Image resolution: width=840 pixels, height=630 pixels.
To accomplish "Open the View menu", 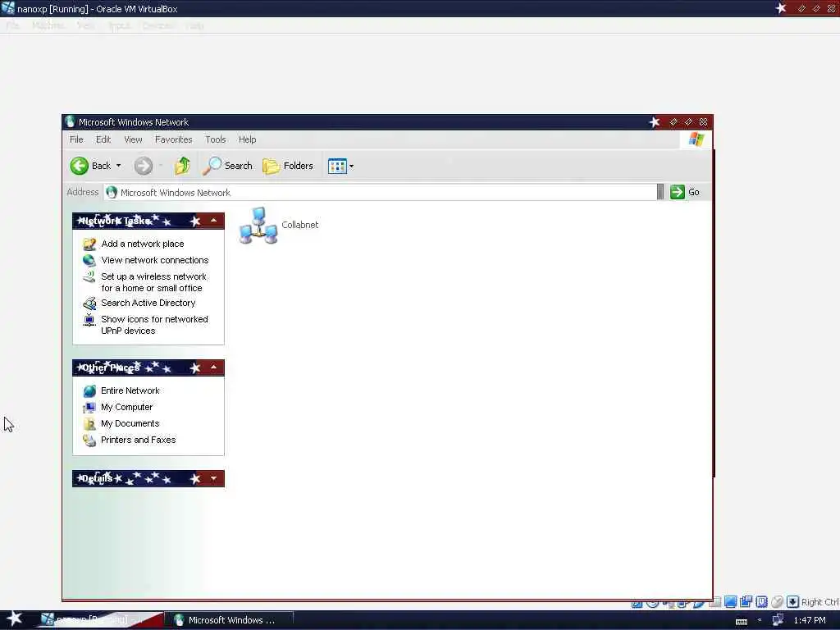I will 134,139.
